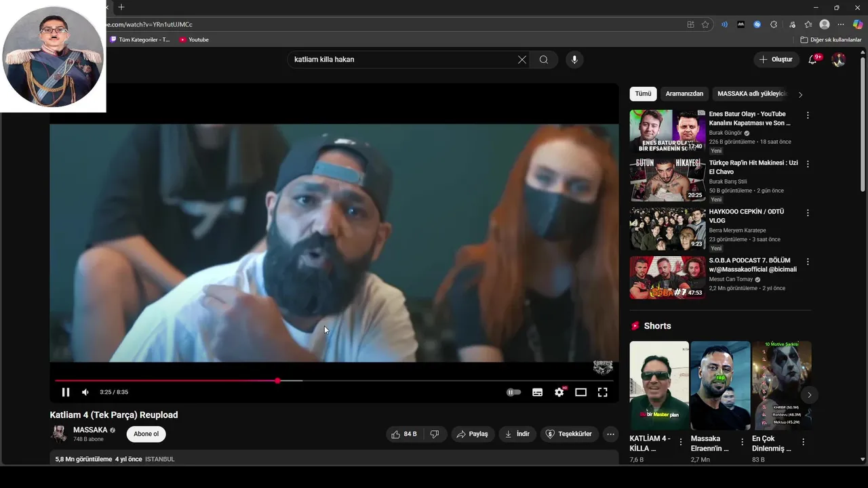Select the Tümü filter chip
This screenshot has width=868, height=488.
643,94
